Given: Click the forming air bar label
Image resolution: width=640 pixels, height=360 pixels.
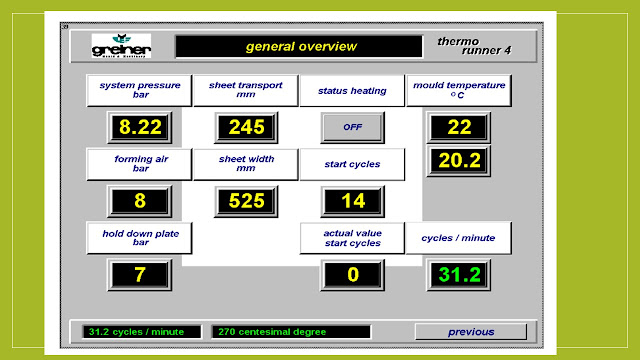Looking at the screenshot, I should click(139, 164).
